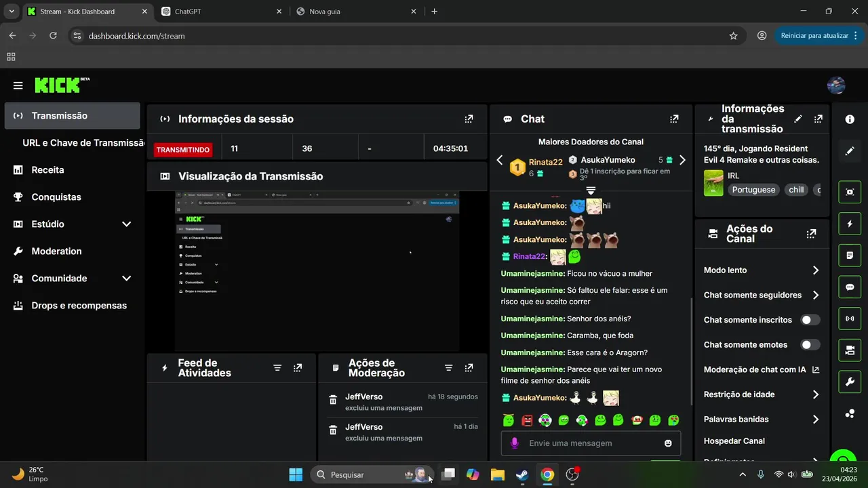Filter the Ações de Moderação list
The height and width of the screenshot is (488, 868).
coord(448,368)
